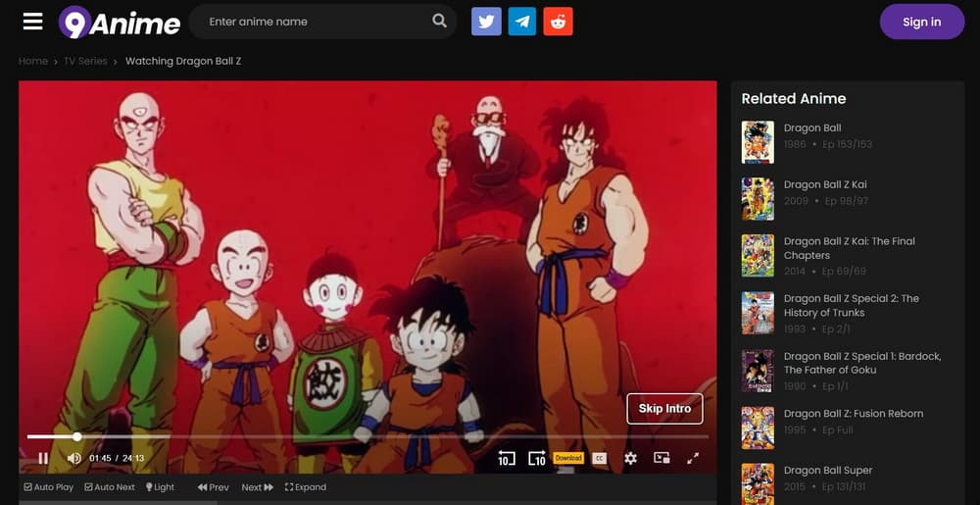This screenshot has width=980, height=505.
Task: Click the search magnifier icon
Action: 439,22
